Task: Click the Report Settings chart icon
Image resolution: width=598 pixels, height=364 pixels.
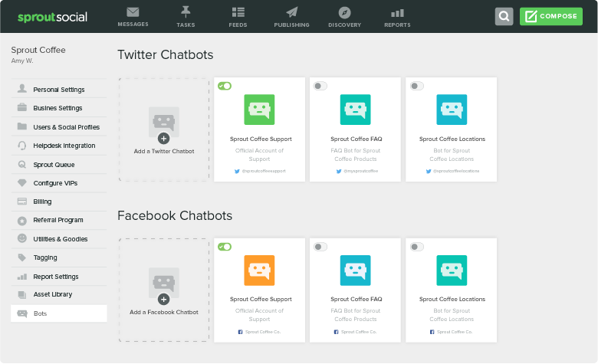Action: 22,277
